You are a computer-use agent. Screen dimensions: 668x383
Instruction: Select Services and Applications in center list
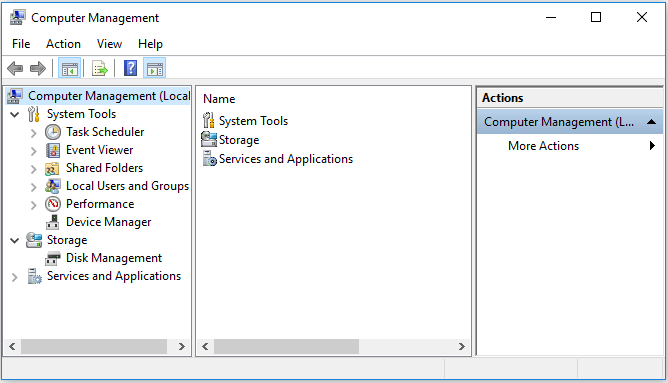(x=286, y=159)
